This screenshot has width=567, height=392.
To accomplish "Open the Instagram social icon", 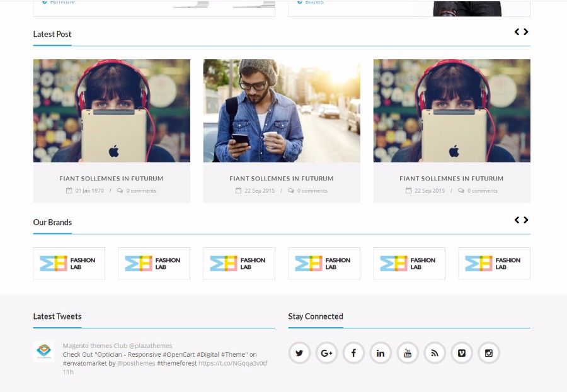I will tap(489, 353).
